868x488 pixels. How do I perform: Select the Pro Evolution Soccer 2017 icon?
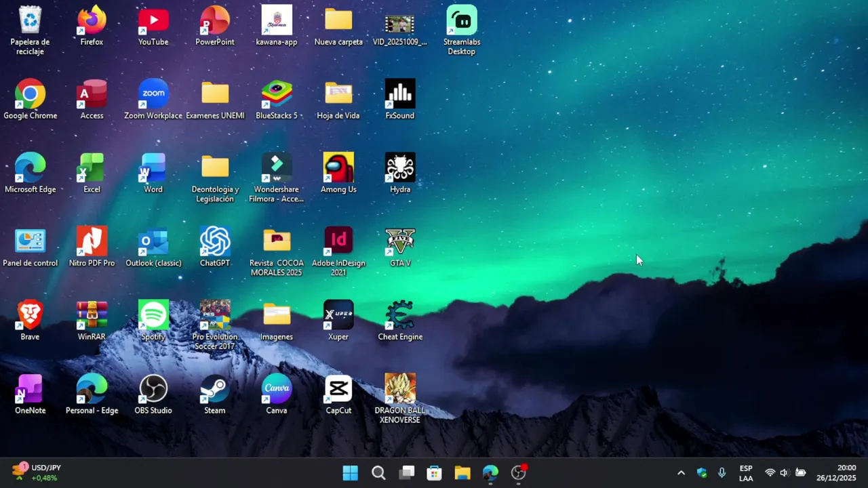click(215, 325)
